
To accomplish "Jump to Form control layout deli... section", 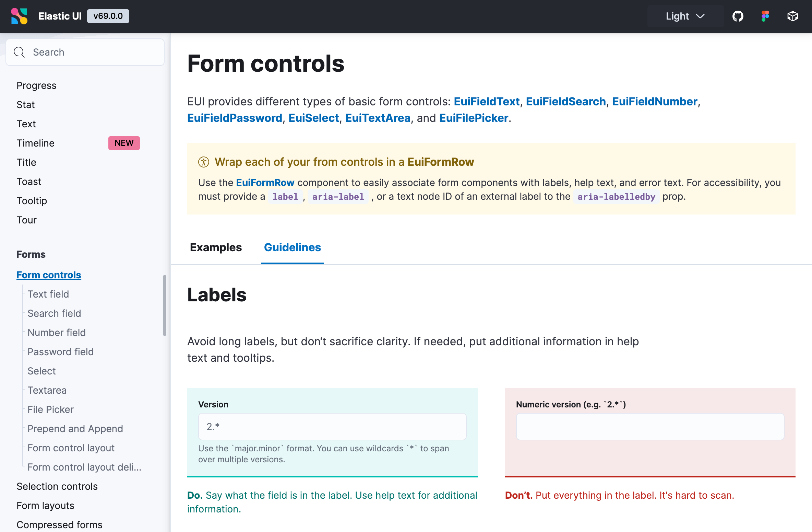I will pyautogui.click(x=84, y=467).
